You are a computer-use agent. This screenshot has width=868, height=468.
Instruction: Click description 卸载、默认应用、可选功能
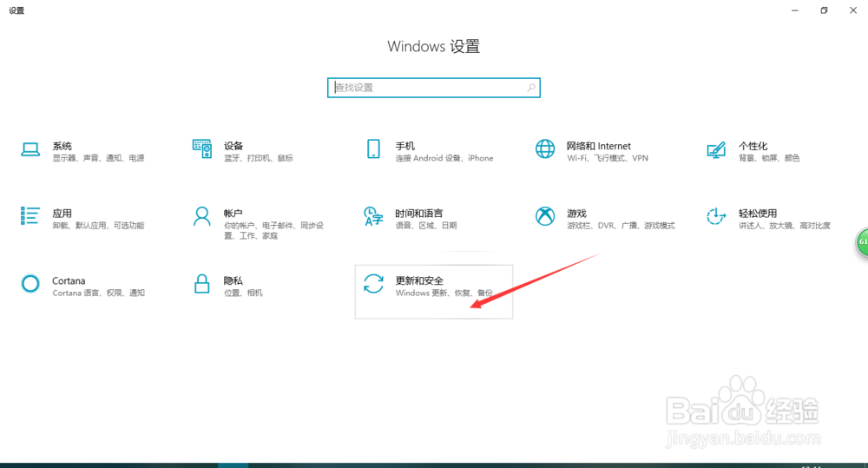click(99, 226)
